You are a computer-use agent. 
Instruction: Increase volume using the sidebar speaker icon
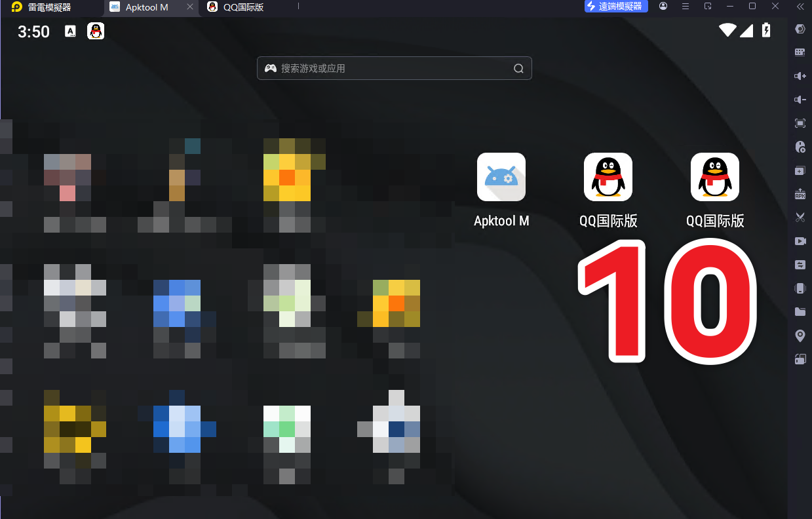800,76
